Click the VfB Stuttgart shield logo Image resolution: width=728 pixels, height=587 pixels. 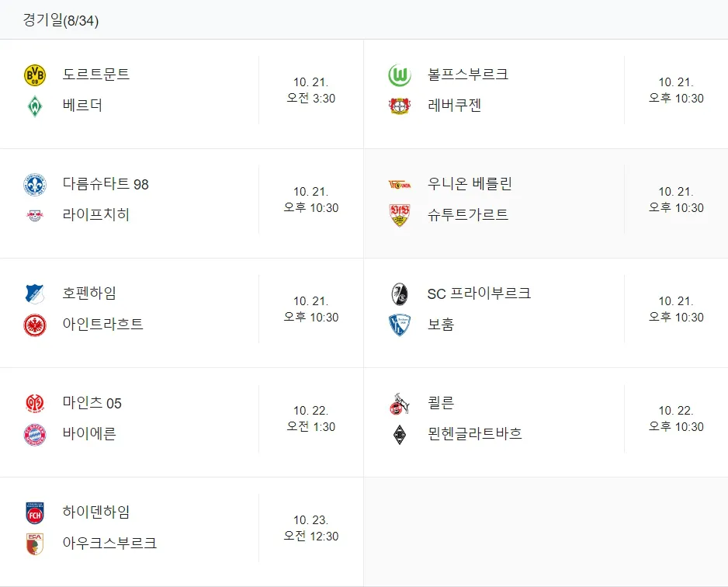[x=400, y=215]
